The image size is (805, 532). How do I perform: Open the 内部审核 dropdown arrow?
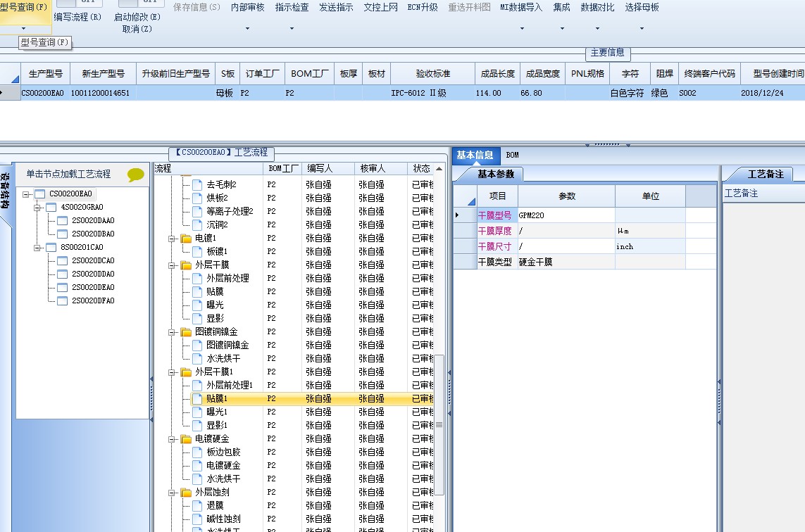pos(247,29)
